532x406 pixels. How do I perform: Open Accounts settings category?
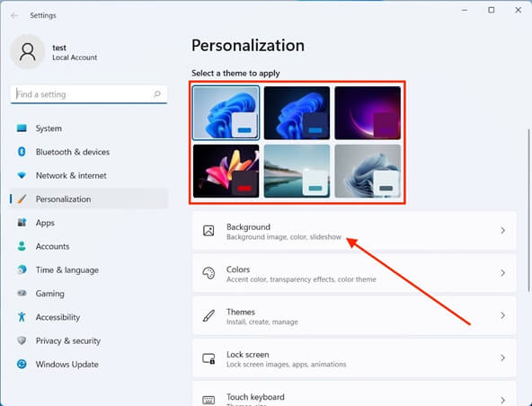pos(89,246)
